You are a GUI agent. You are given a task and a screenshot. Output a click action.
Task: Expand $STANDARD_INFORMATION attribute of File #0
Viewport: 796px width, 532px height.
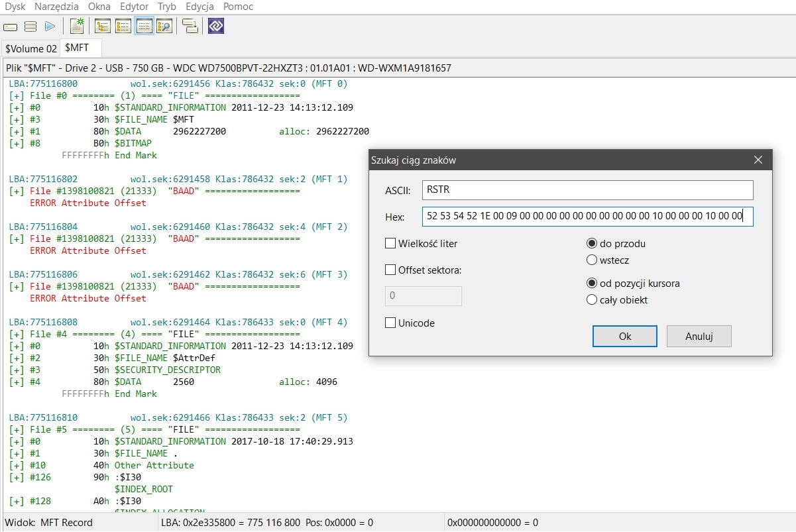pyautogui.click(x=17, y=107)
